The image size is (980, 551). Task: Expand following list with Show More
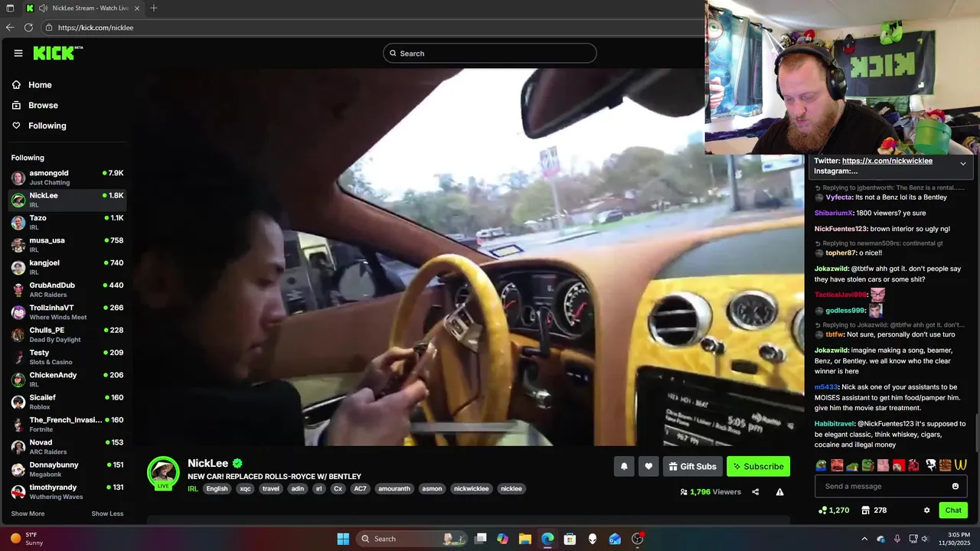point(28,514)
